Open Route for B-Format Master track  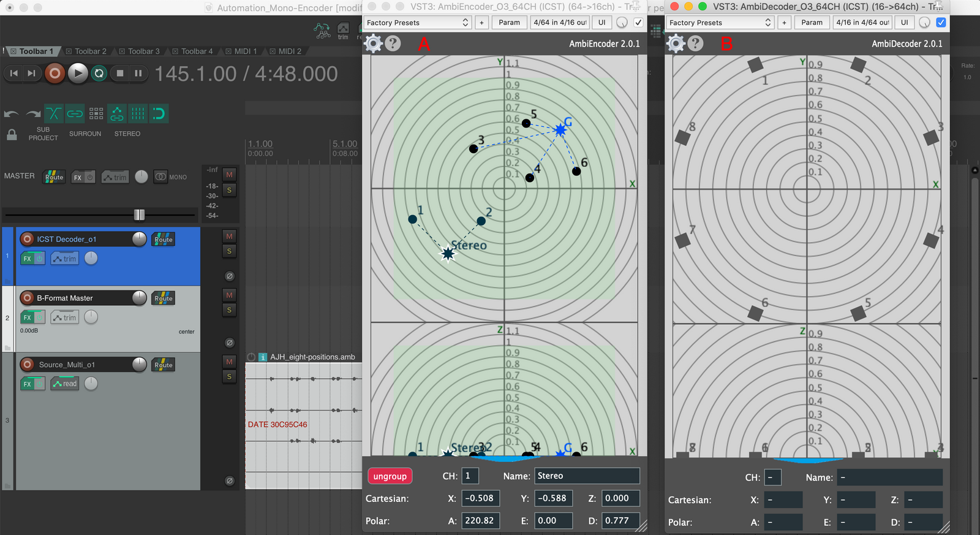164,298
